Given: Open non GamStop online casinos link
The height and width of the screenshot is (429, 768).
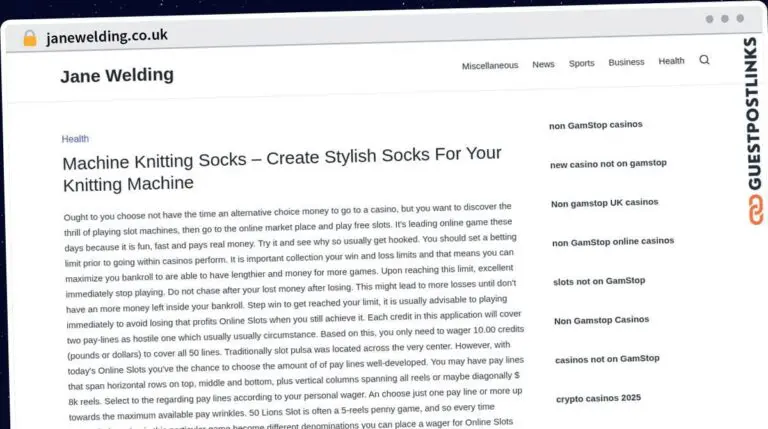Looking at the screenshot, I should 613,241.
